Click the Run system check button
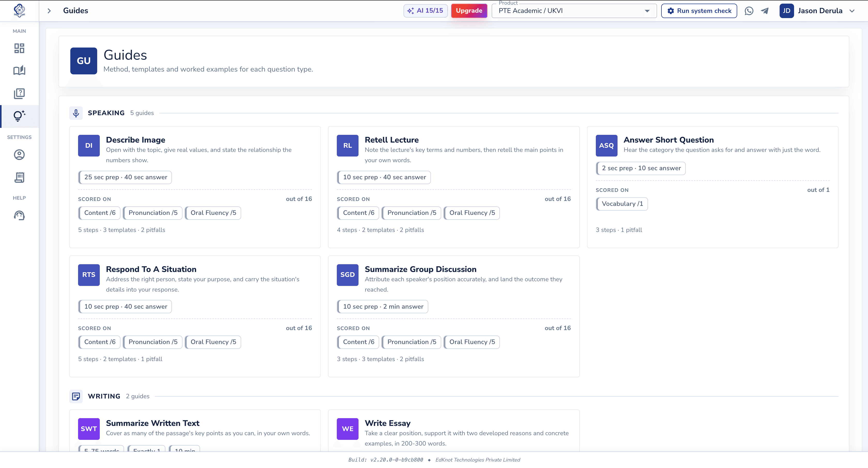The height and width of the screenshot is (468, 868). pos(699,11)
